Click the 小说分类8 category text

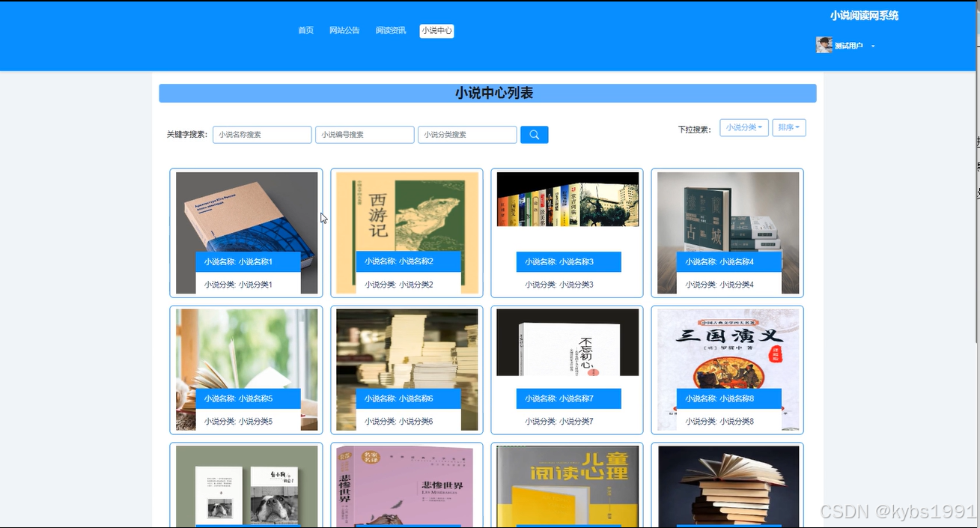coord(719,422)
